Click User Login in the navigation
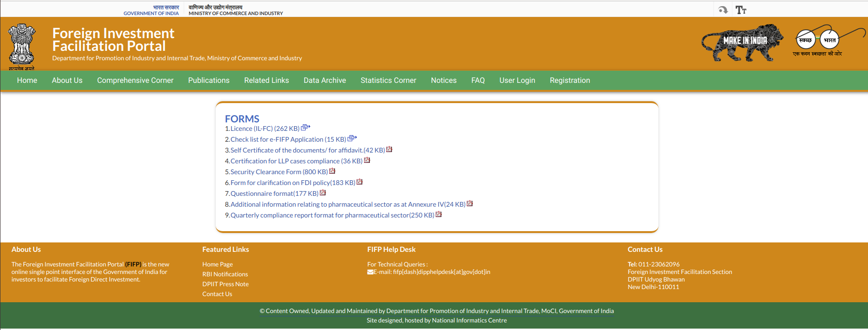 (x=517, y=80)
